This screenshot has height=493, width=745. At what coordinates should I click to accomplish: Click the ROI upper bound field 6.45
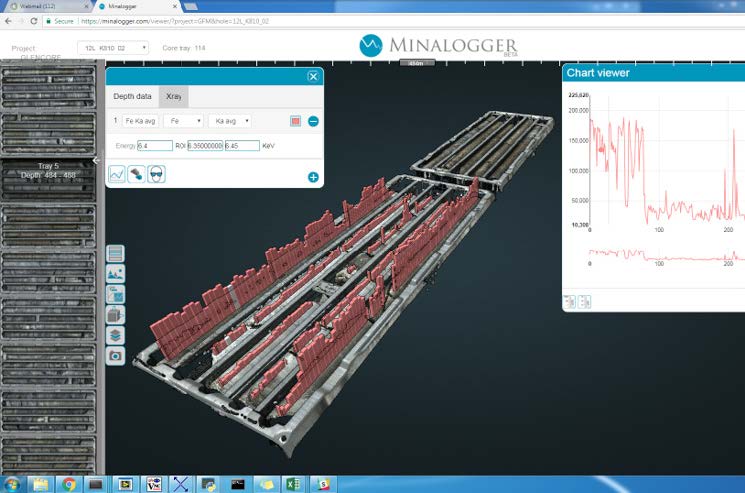point(242,146)
